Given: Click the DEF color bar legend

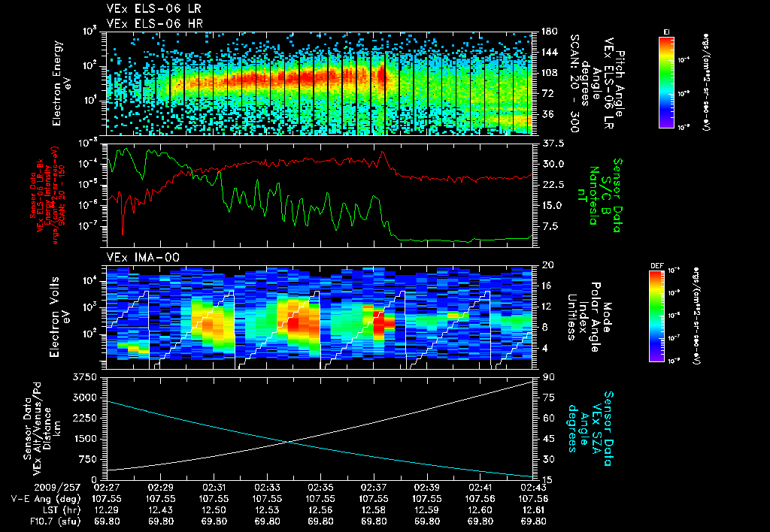Looking at the screenshot, I should click(657, 316).
